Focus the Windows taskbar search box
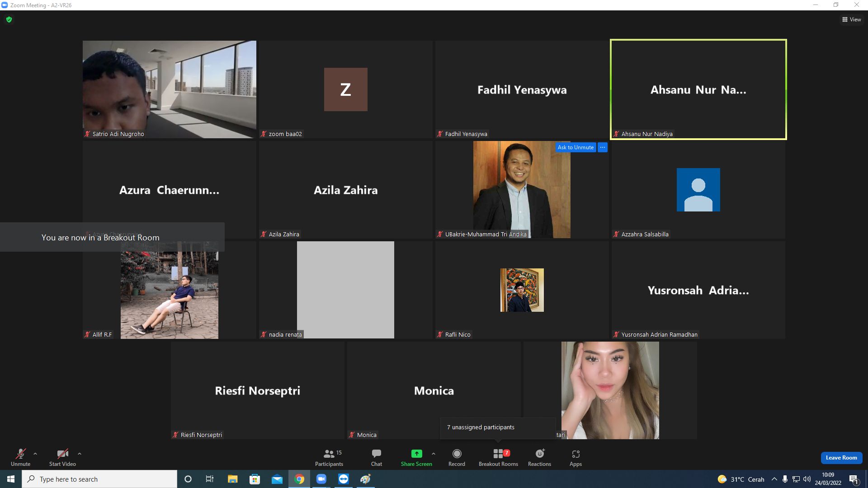The image size is (868, 488). point(99,479)
